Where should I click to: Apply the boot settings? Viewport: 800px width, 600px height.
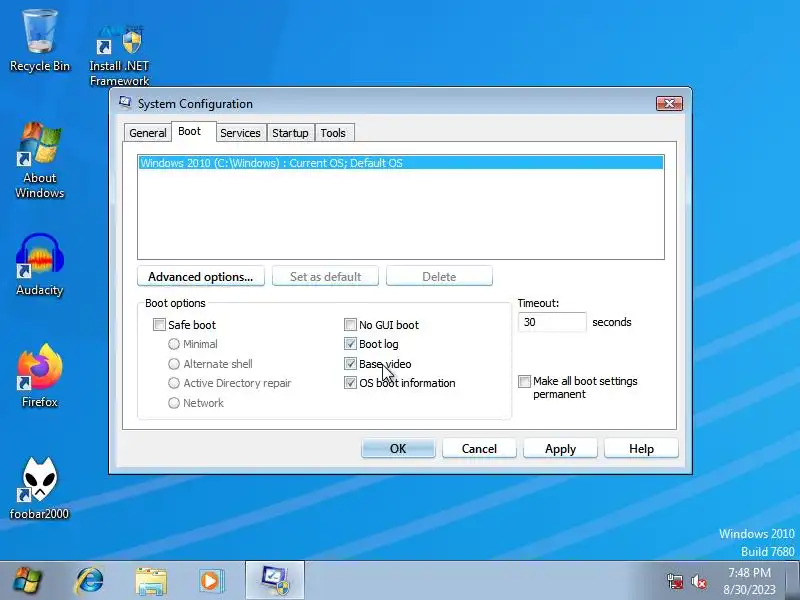[560, 448]
